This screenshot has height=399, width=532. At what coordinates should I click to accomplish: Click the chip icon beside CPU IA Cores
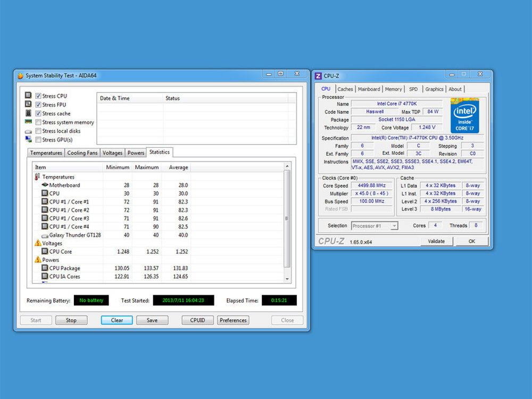point(45,276)
